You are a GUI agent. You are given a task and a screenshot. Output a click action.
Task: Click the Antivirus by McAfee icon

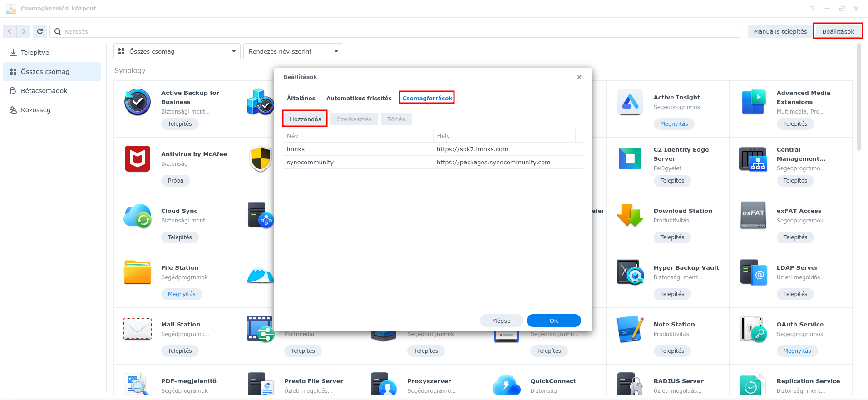coord(138,159)
